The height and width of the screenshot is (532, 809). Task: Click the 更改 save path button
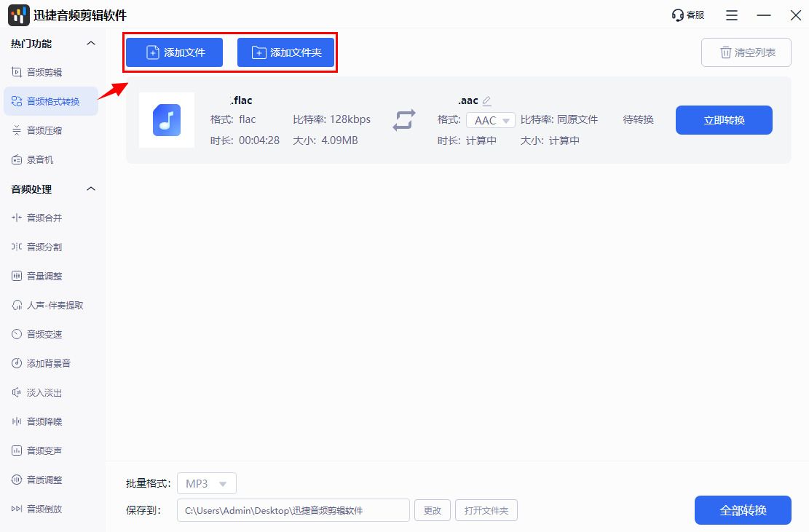[x=433, y=510]
